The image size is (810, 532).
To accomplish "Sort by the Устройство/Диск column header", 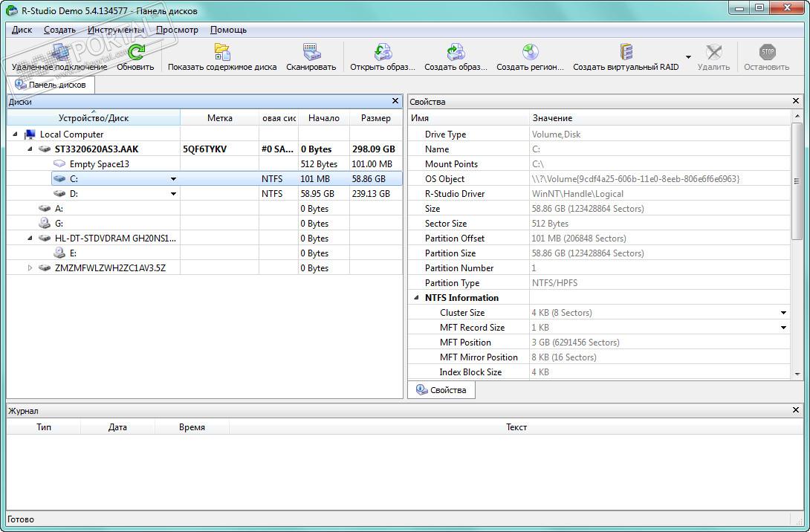I will tap(94, 117).
